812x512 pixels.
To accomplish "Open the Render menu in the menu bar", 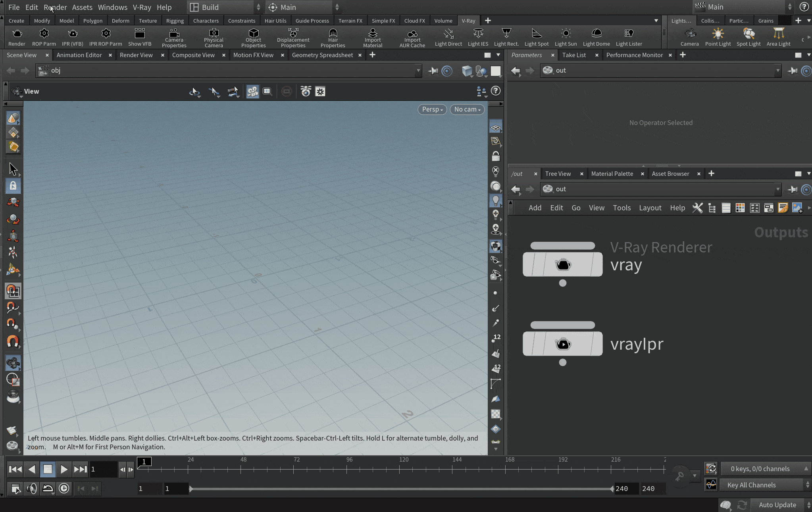I will pos(55,7).
